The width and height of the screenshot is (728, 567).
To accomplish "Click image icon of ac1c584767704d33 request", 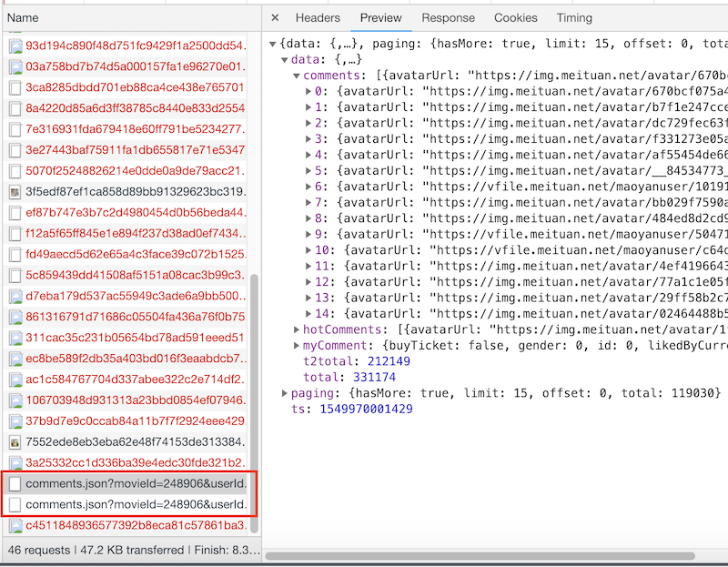I will pos(15,380).
